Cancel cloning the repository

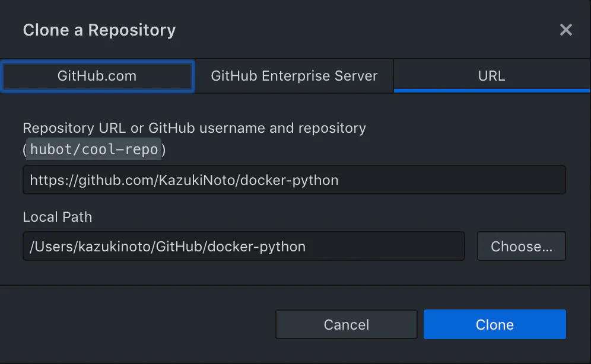point(347,324)
